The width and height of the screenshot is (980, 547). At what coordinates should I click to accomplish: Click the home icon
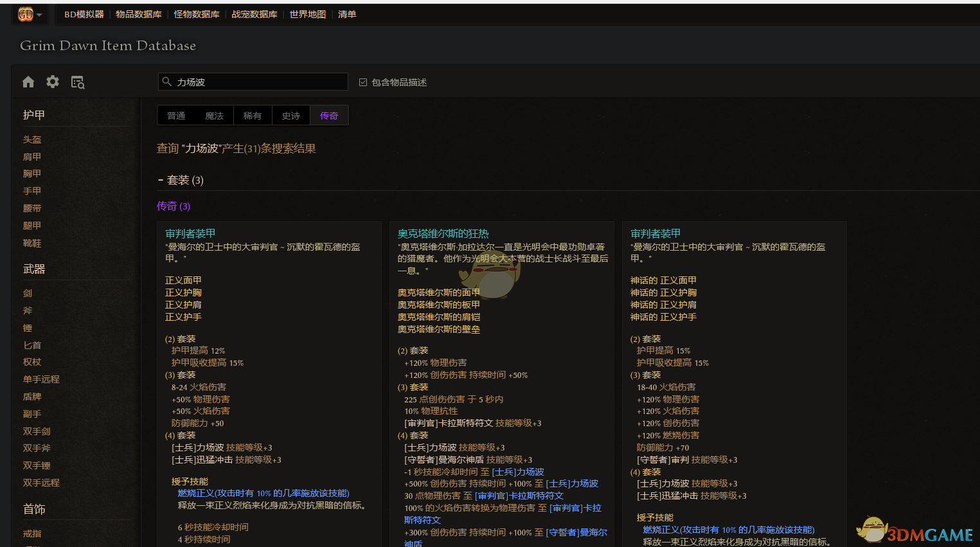click(x=28, y=82)
